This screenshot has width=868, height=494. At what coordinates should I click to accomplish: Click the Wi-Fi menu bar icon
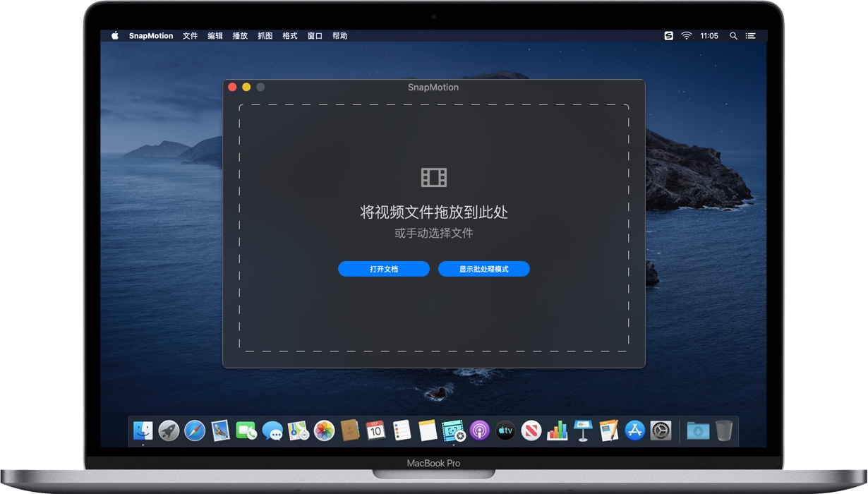coord(686,35)
